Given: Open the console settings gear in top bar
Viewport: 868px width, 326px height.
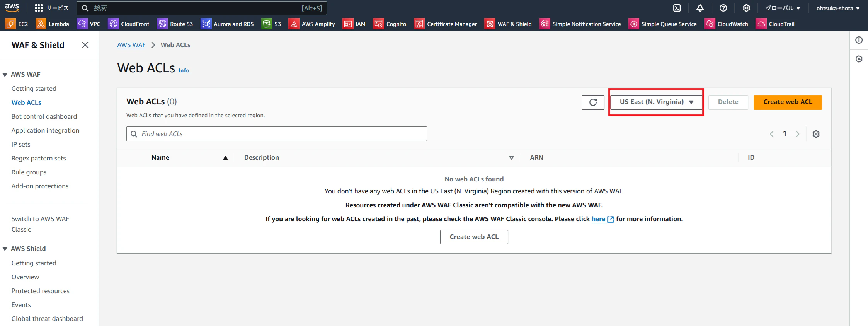Looking at the screenshot, I should click(746, 8).
